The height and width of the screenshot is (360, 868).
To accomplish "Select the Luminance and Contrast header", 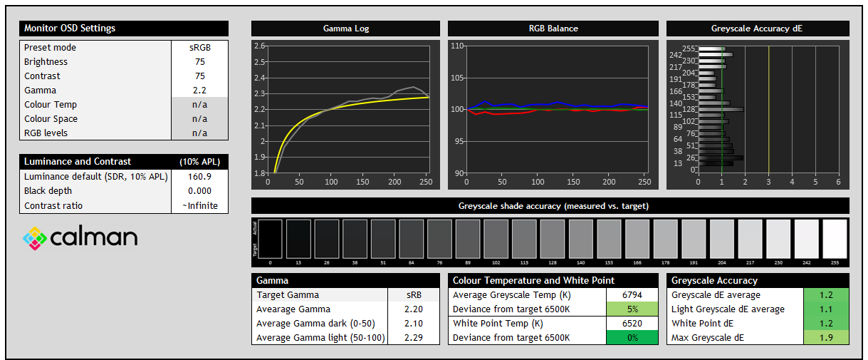I will pyautogui.click(x=124, y=162).
